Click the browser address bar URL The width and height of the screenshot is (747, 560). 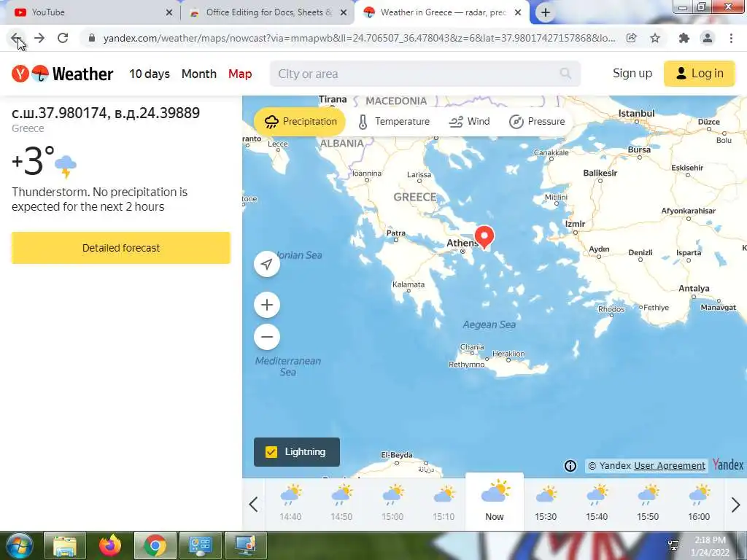[359, 38]
